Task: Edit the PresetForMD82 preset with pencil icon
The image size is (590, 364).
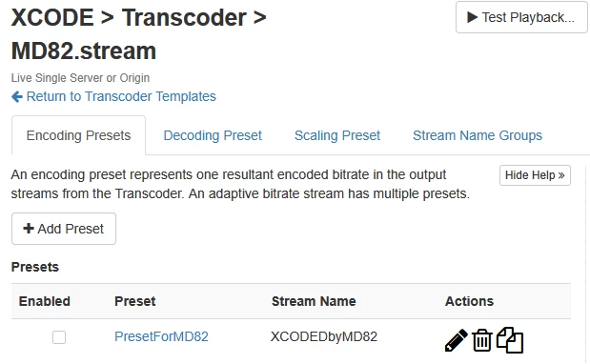Action: pyautogui.click(x=456, y=341)
